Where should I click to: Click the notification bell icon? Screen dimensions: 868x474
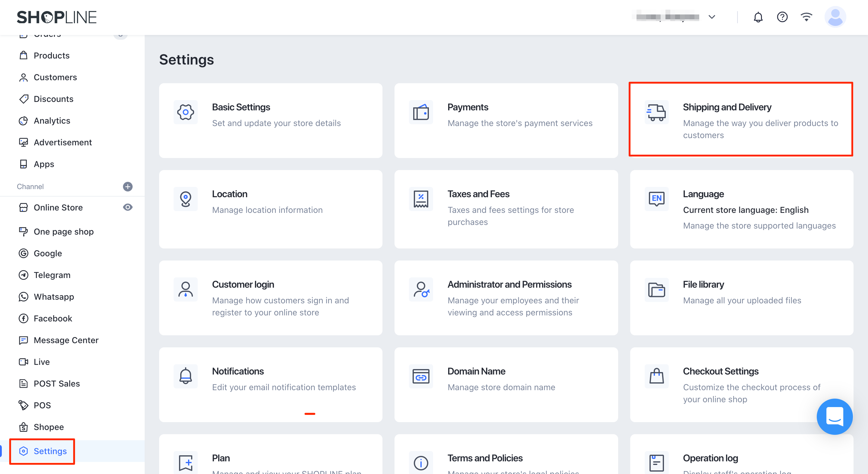[758, 17]
